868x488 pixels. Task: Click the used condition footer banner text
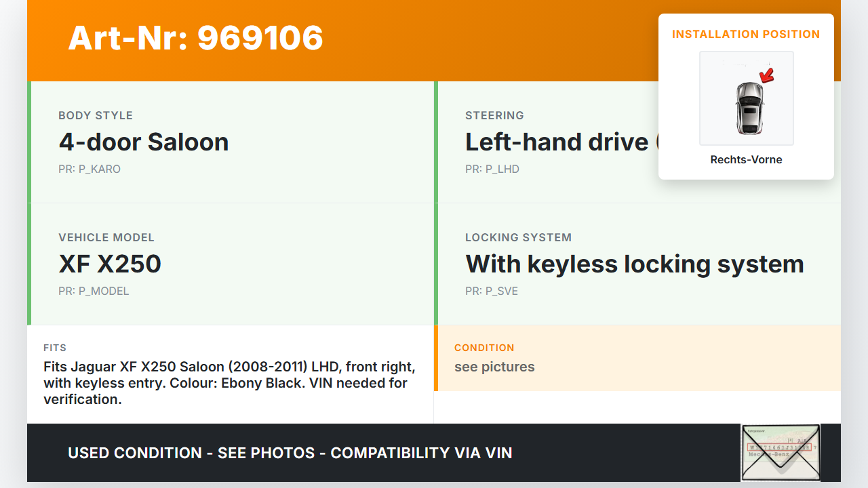pyautogui.click(x=290, y=453)
